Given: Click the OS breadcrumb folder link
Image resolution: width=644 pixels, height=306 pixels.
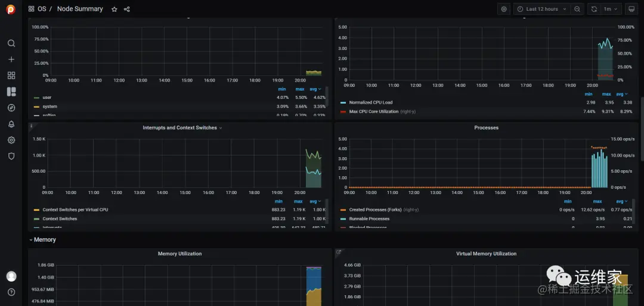Looking at the screenshot, I should [x=42, y=9].
